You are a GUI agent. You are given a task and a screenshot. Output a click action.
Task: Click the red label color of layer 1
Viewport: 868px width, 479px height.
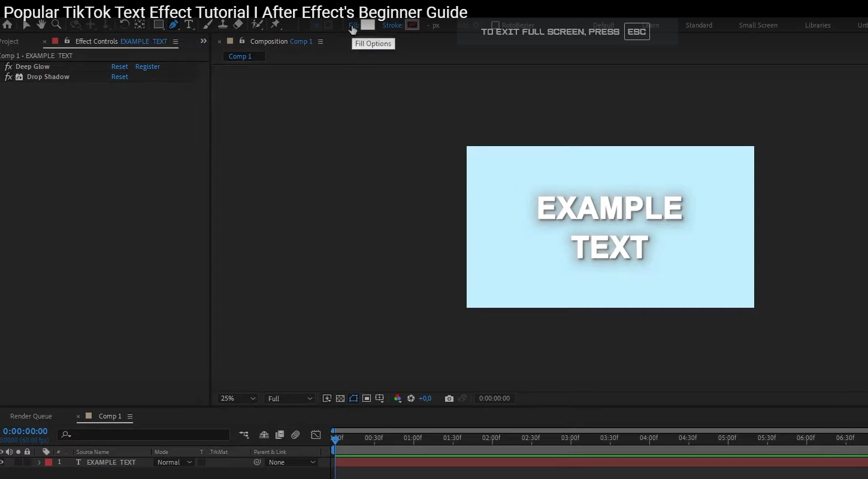(49, 462)
